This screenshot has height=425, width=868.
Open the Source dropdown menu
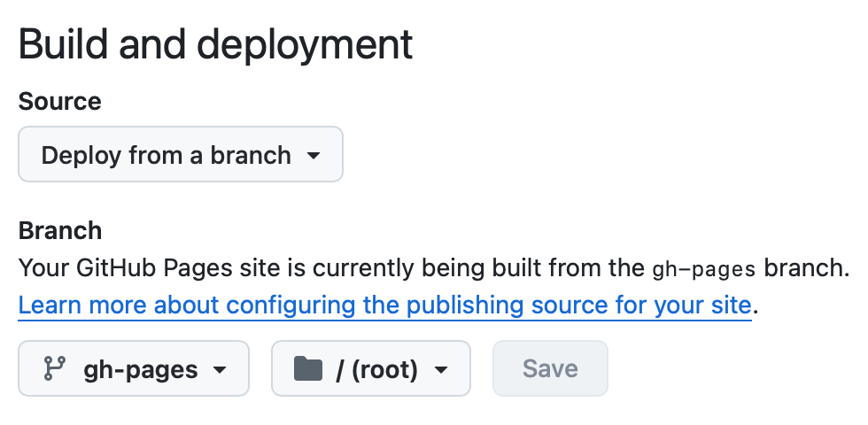coord(180,155)
